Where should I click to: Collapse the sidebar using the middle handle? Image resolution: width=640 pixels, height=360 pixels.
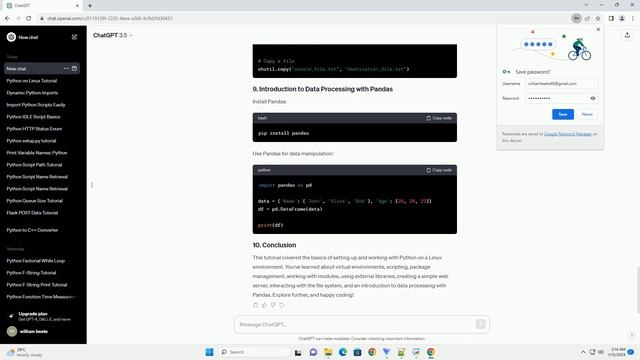coord(92,185)
